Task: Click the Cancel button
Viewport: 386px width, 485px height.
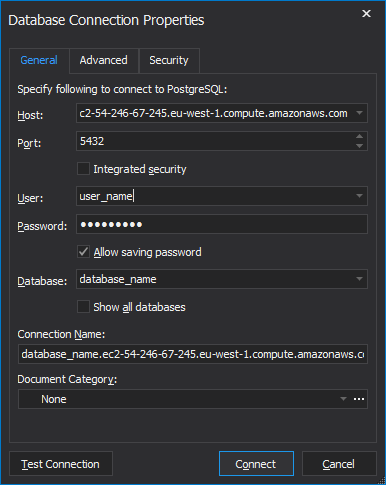Action: point(339,464)
